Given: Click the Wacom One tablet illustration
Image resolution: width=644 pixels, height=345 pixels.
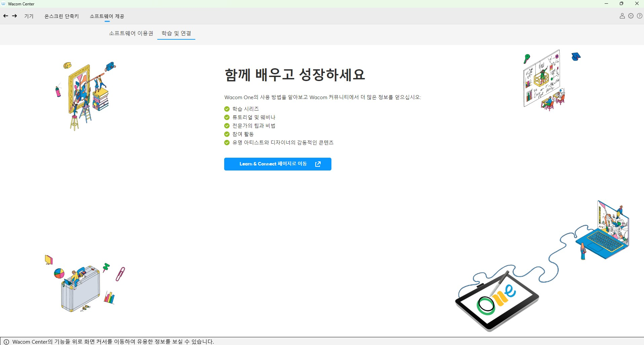Looking at the screenshot, I should 497,301.
